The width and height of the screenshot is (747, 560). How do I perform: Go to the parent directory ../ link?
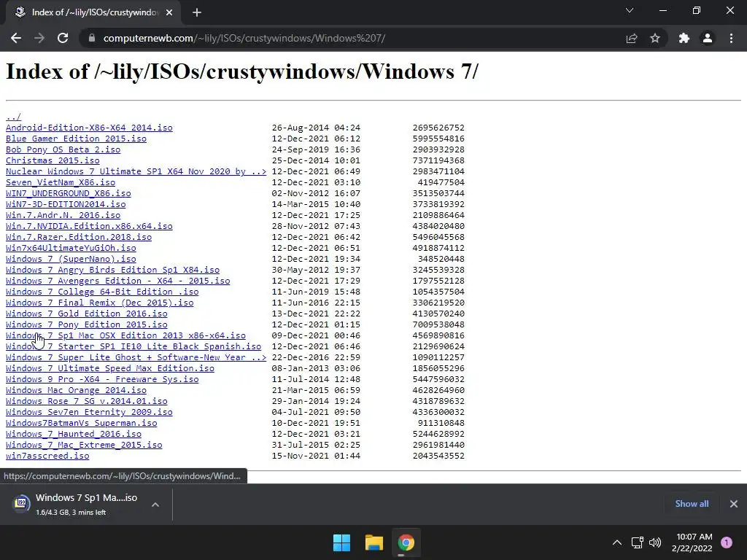click(x=13, y=117)
